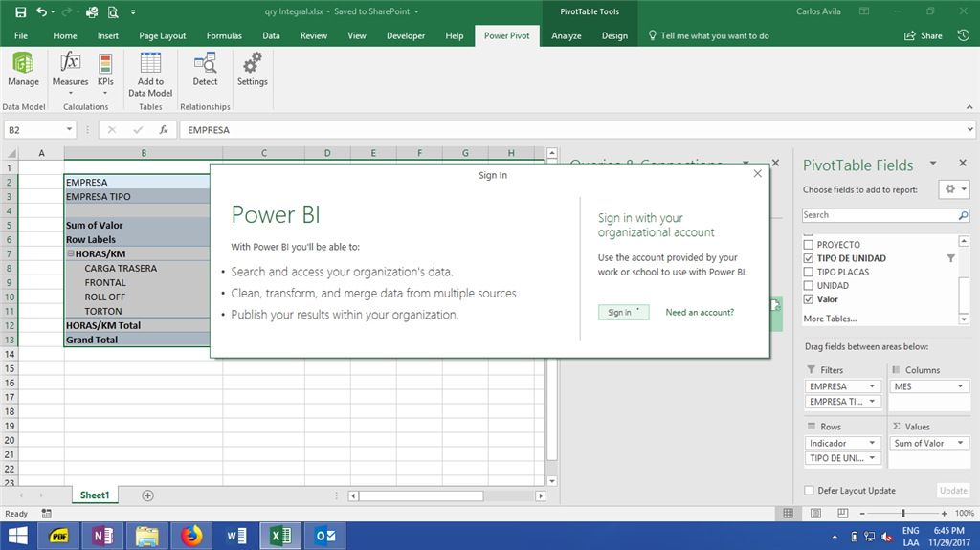Uncheck the Valor field checkbox
The image size is (980, 550).
click(x=808, y=299)
